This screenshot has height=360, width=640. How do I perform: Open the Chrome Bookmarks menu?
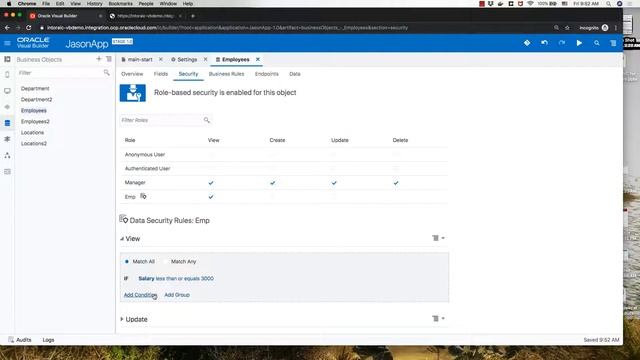tap(120, 4)
